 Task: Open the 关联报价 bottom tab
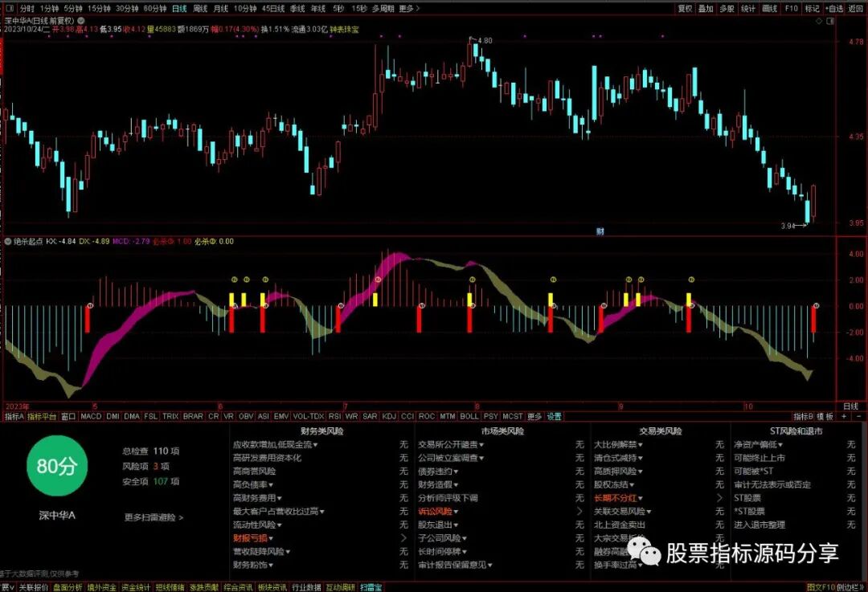click(34, 587)
